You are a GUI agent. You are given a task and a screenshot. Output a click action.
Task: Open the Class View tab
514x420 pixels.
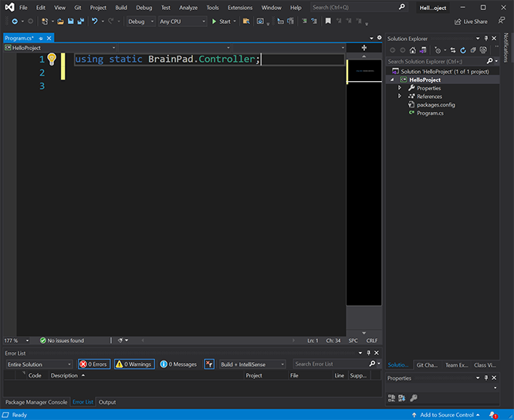[485, 365]
